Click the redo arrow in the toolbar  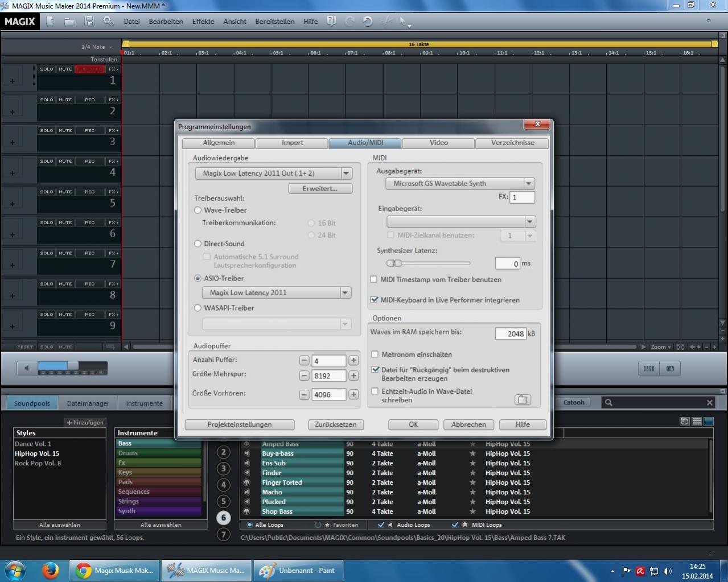click(349, 21)
